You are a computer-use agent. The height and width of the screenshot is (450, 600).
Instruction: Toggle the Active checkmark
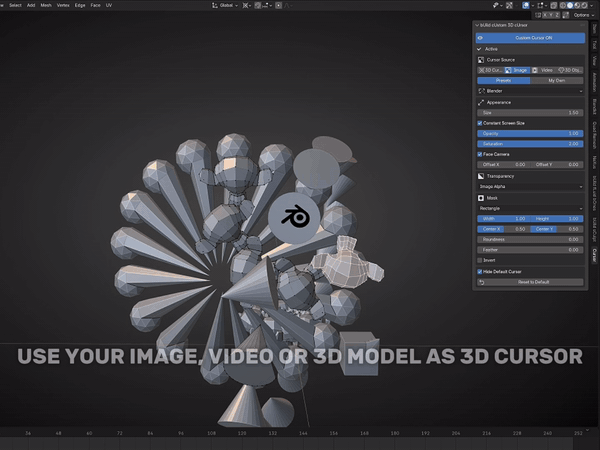point(479,49)
